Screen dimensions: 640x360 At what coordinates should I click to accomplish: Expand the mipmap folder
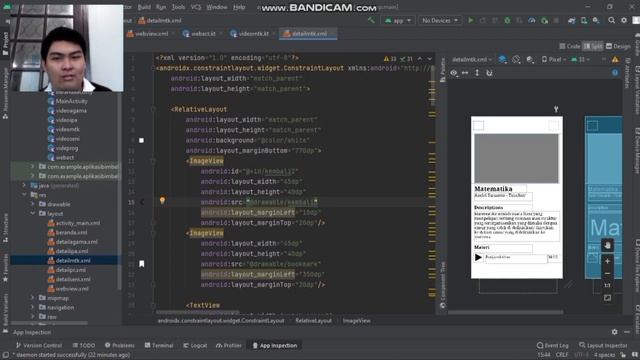(x=32, y=298)
